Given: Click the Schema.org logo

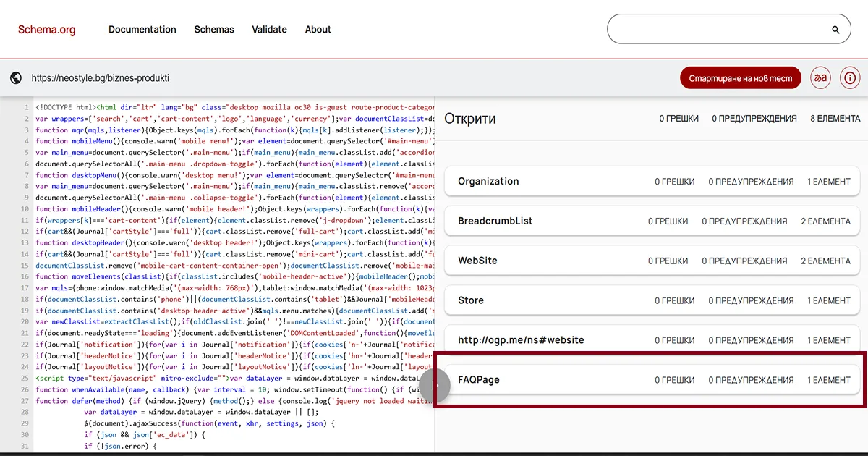Looking at the screenshot, I should tap(47, 29).
